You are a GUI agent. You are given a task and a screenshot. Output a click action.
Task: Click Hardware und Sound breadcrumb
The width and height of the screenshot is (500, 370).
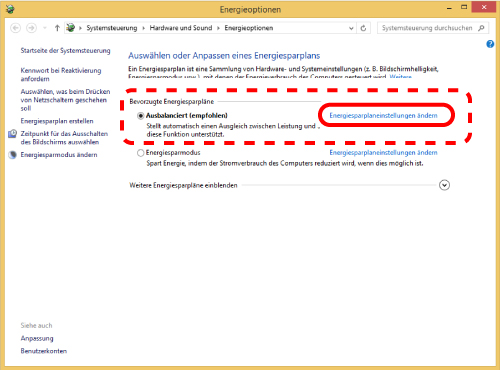181,28
